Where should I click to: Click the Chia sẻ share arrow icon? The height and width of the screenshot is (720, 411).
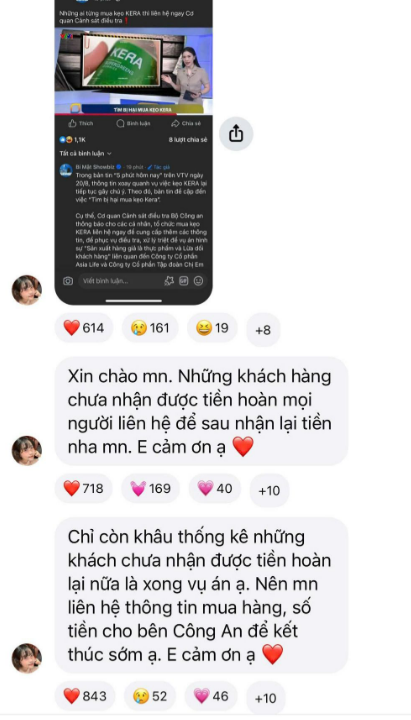175,124
